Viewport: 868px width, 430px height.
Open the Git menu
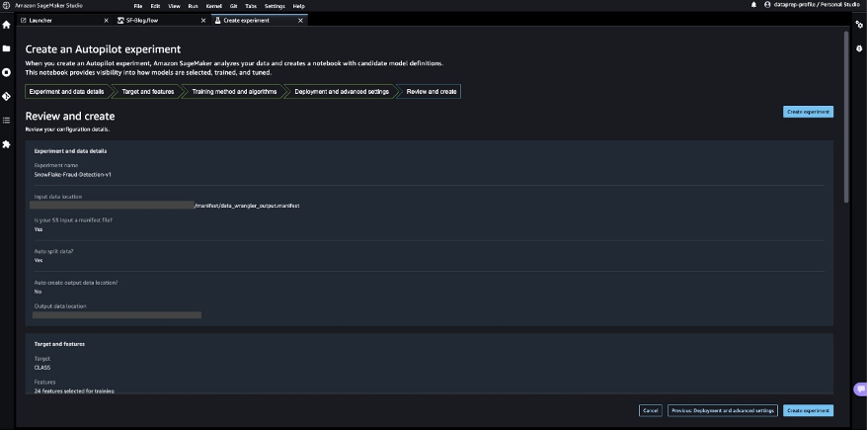click(x=234, y=6)
